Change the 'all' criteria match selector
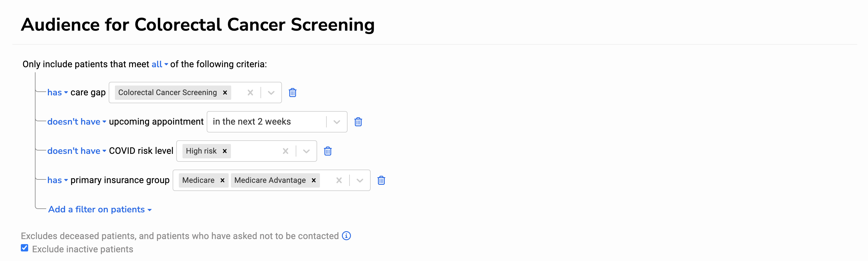The height and width of the screenshot is (261, 868). tap(159, 64)
